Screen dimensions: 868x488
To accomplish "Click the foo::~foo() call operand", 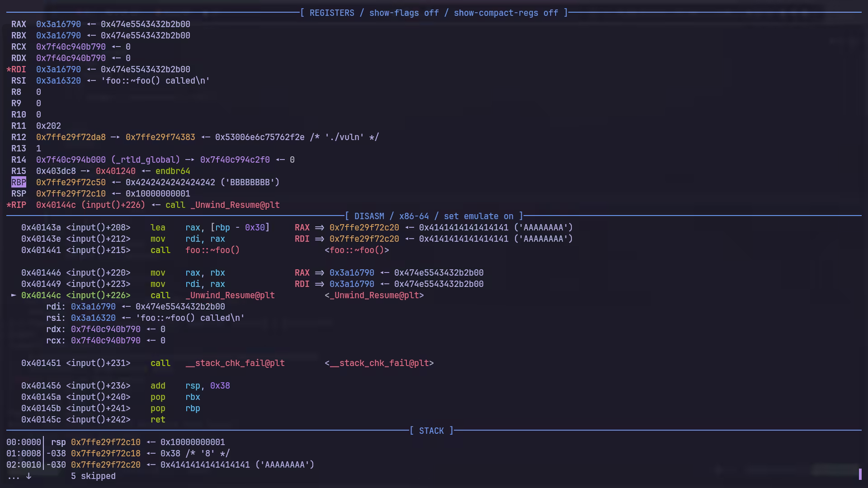I will tap(212, 250).
